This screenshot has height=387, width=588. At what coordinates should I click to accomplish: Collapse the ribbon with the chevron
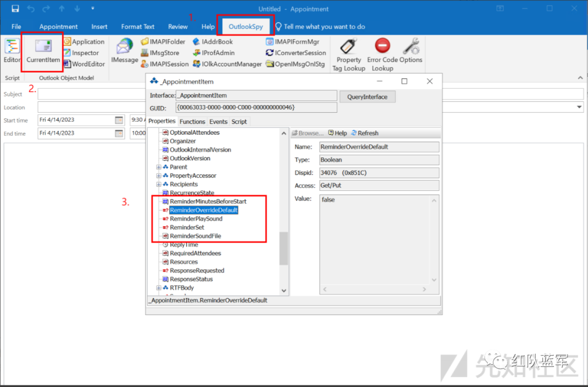point(580,78)
